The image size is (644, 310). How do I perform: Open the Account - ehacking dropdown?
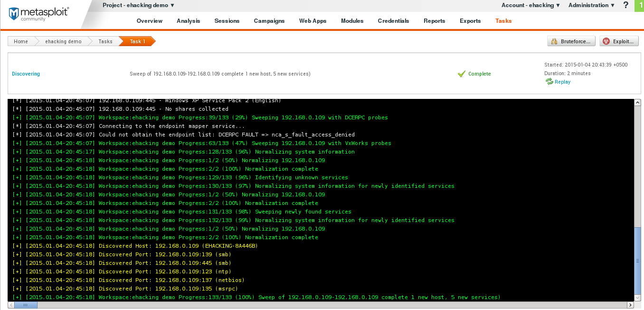point(529,5)
